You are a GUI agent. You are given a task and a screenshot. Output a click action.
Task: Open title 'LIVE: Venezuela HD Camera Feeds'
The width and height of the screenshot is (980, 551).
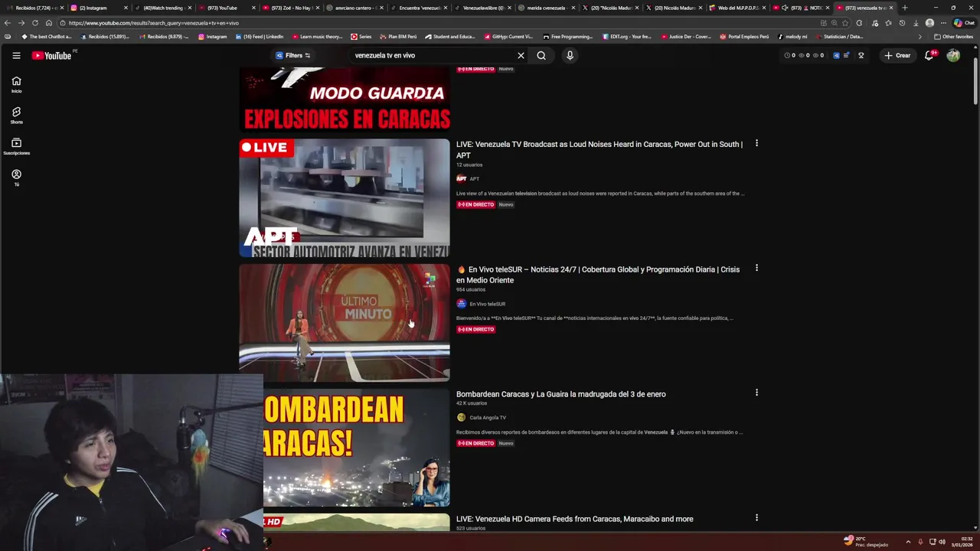point(575,519)
